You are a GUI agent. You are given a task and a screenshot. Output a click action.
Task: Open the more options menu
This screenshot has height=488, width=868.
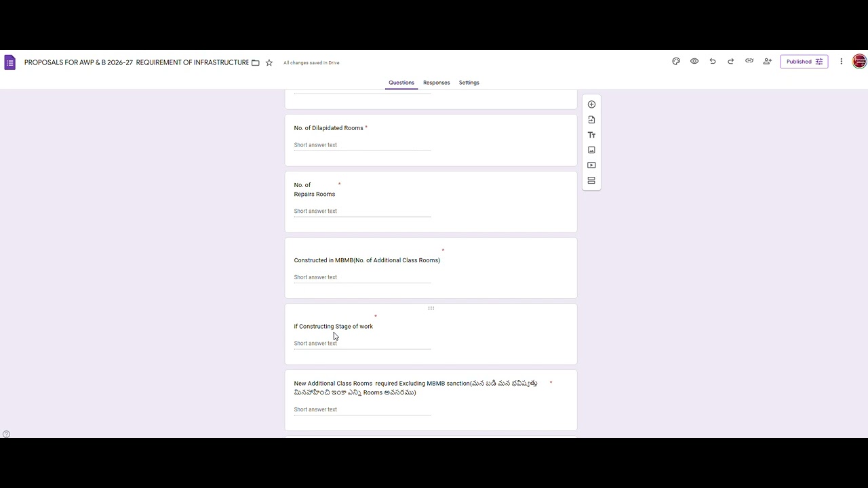842,61
